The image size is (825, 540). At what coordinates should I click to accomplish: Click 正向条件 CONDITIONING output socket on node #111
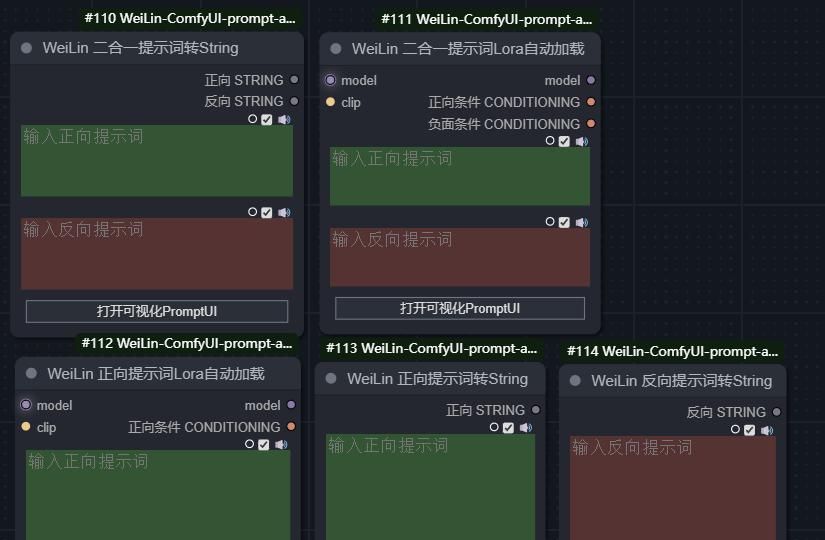(x=591, y=102)
